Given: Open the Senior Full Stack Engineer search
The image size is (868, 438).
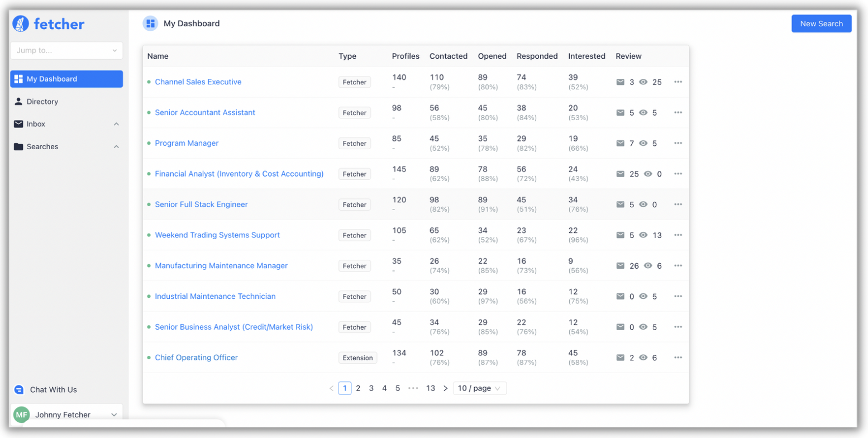Looking at the screenshot, I should point(201,204).
